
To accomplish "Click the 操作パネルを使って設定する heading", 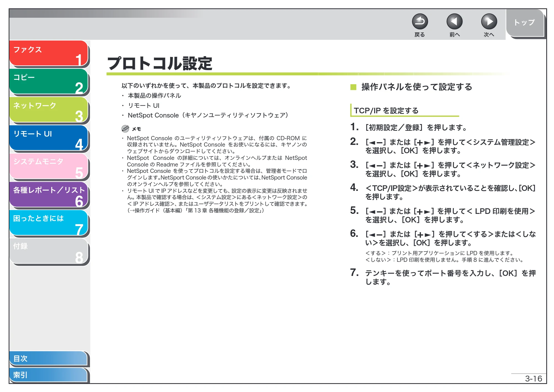I will tap(417, 87).
